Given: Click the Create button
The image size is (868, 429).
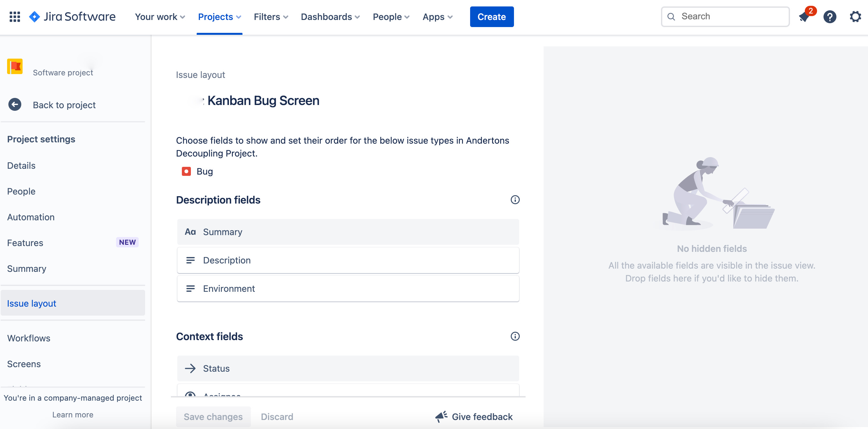Looking at the screenshot, I should tap(491, 17).
